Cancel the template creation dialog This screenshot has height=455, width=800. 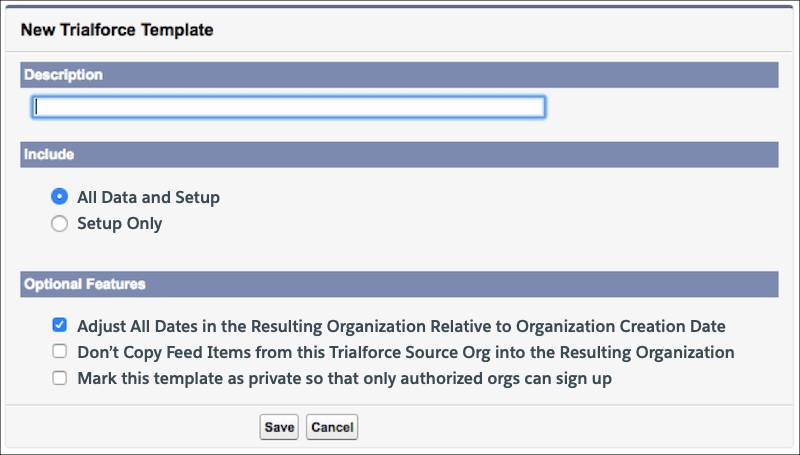click(x=332, y=427)
